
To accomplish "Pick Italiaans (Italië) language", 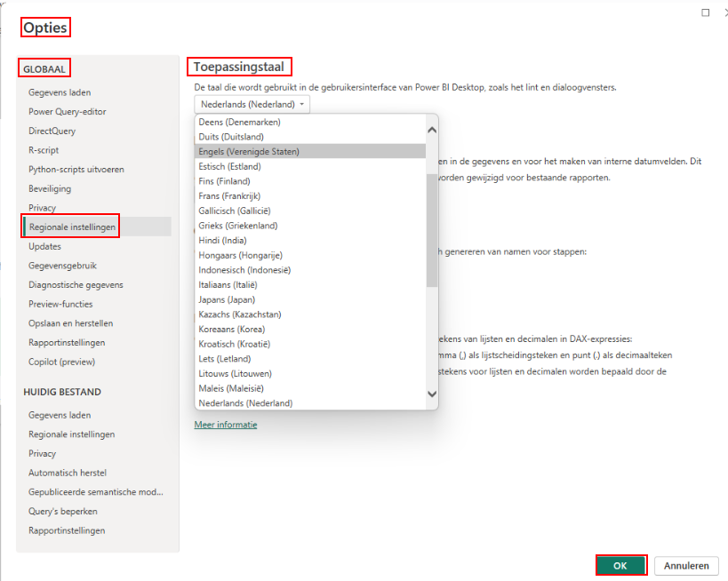I will point(310,285).
